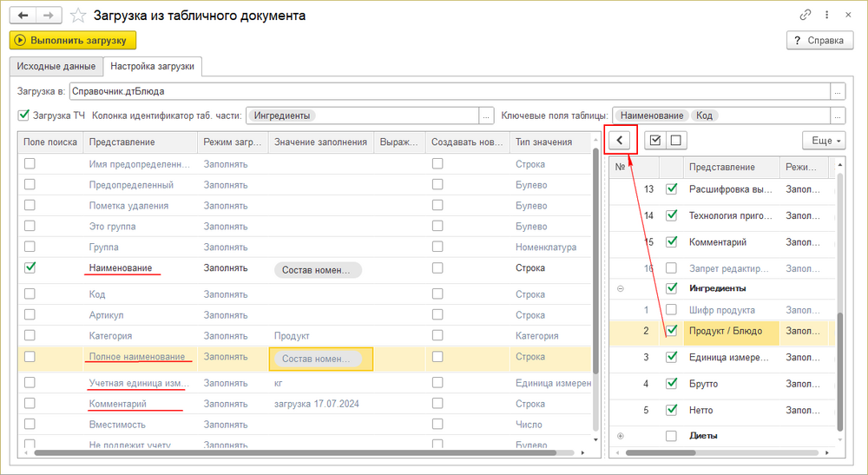Open the 'Справка' help button
The width and height of the screenshot is (868, 475).
(x=816, y=40)
